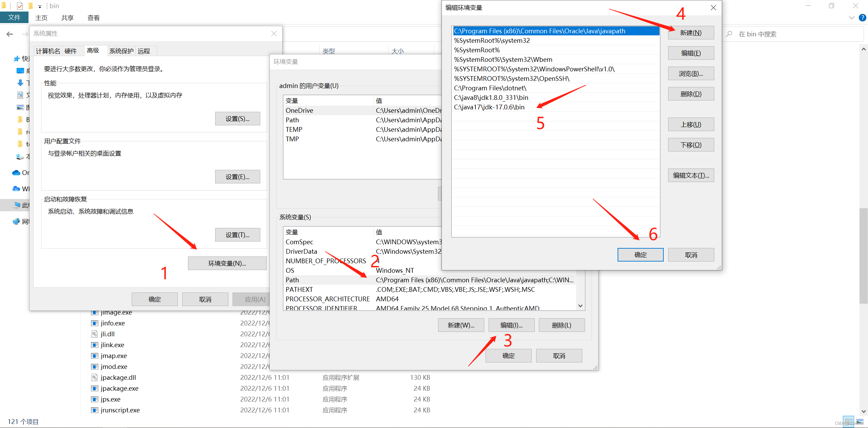Click 确定 in Edit environment variable dialog
The image size is (868, 428).
tap(640, 255)
